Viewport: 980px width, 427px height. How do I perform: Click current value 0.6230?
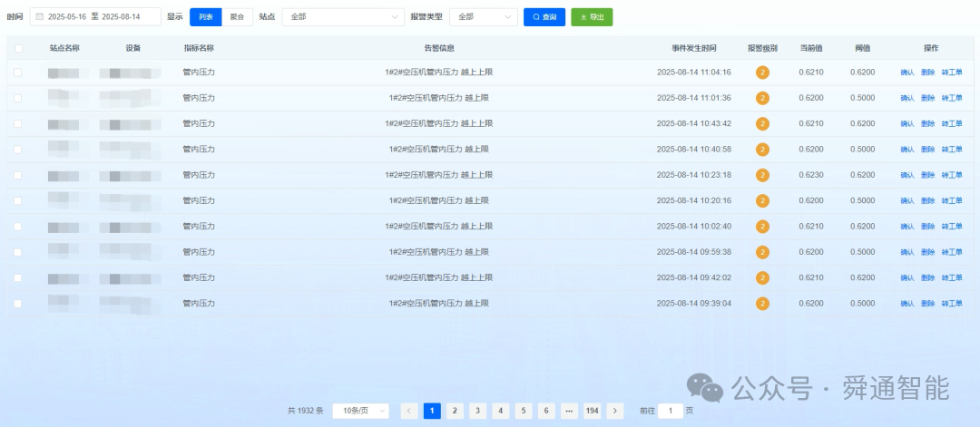coord(811,175)
